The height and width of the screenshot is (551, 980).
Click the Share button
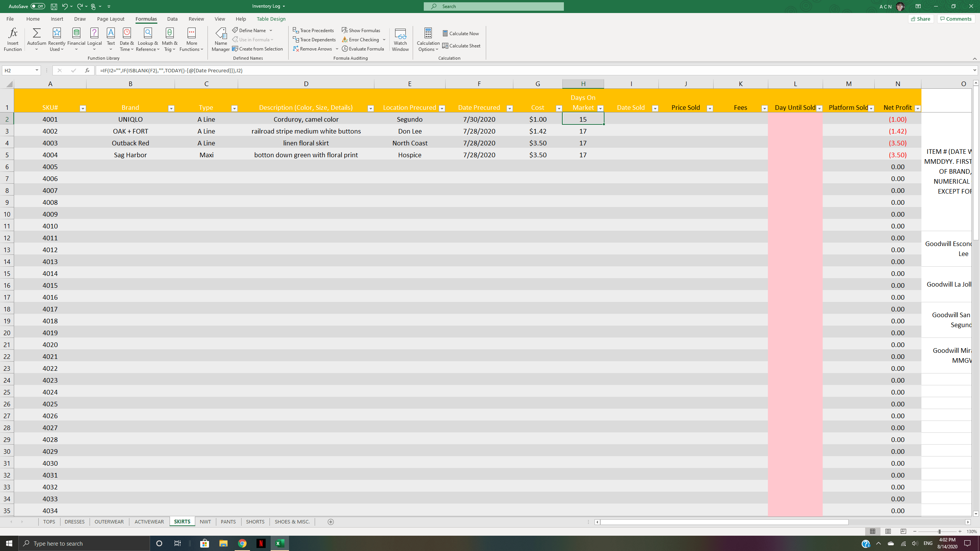pyautogui.click(x=921, y=19)
